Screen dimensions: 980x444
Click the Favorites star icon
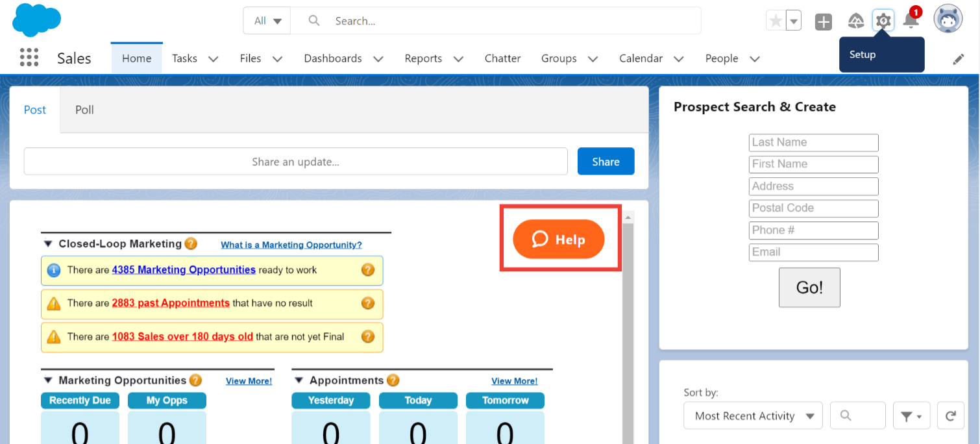[x=776, y=21]
